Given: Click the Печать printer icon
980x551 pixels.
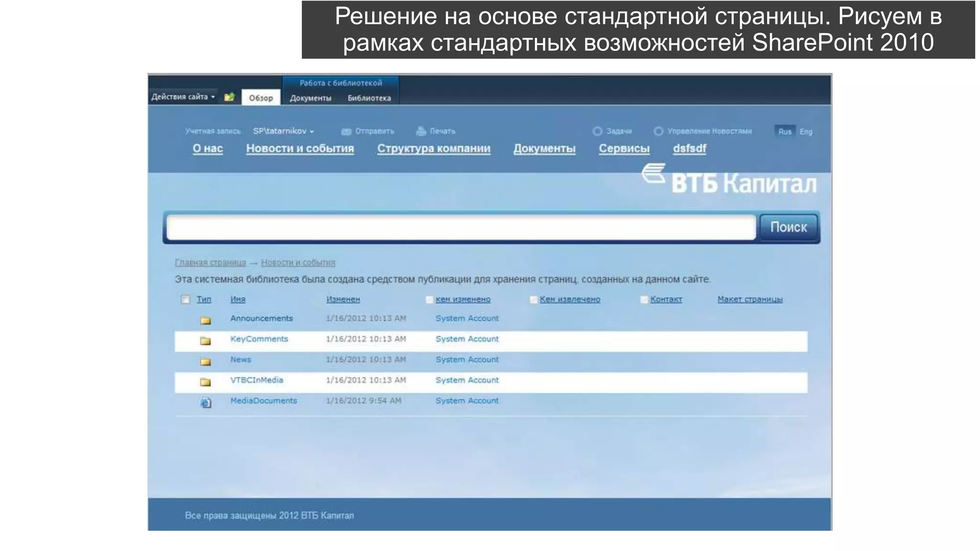Looking at the screenshot, I should pos(421,131).
